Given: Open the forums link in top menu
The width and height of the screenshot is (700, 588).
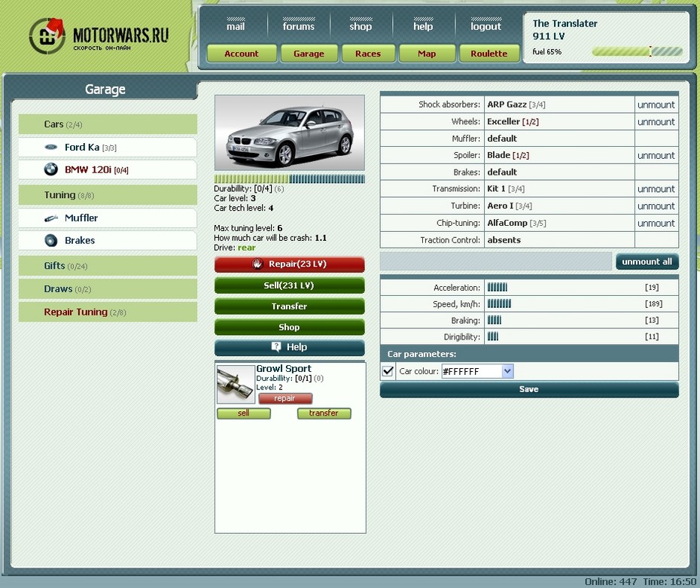Looking at the screenshot, I should coord(299,26).
